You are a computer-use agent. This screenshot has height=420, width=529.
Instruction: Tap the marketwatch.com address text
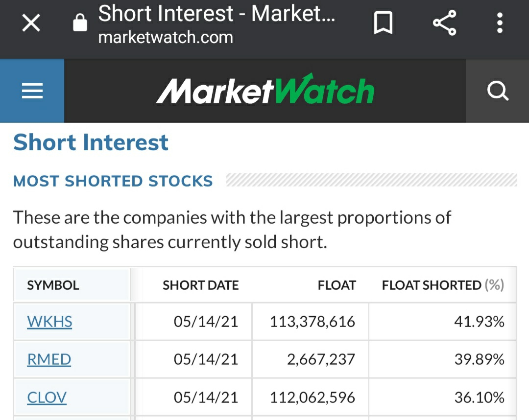166,38
